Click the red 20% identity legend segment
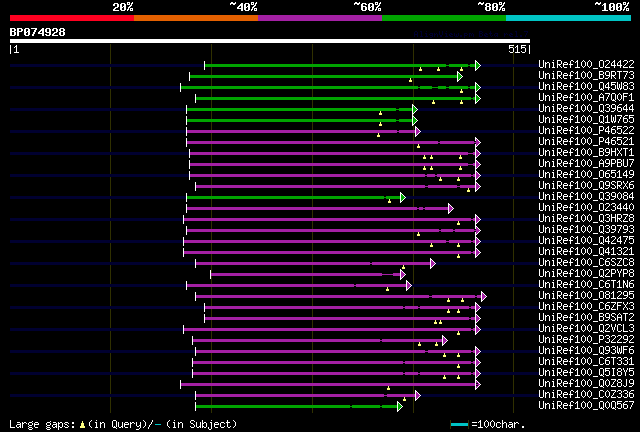 tap(72, 18)
